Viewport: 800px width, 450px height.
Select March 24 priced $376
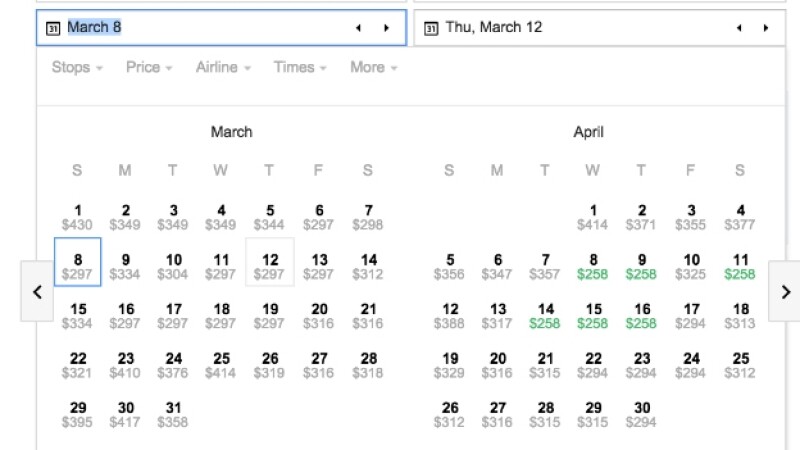(173, 365)
